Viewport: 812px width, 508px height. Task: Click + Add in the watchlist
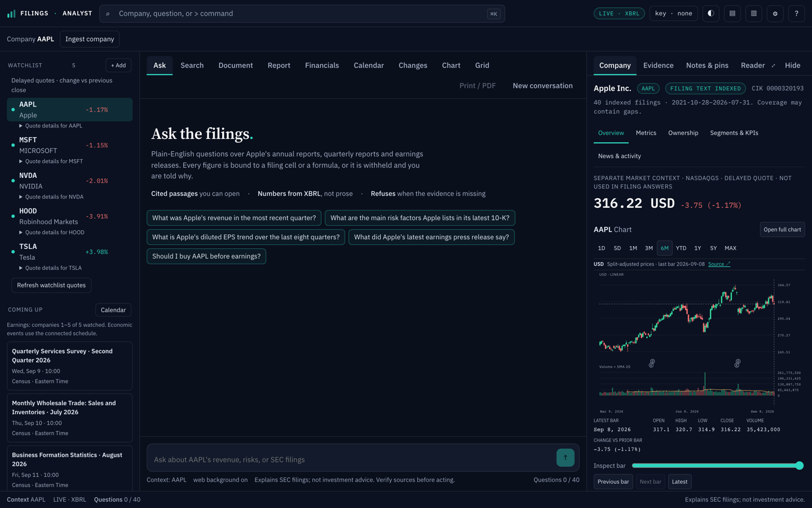(x=118, y=65)
